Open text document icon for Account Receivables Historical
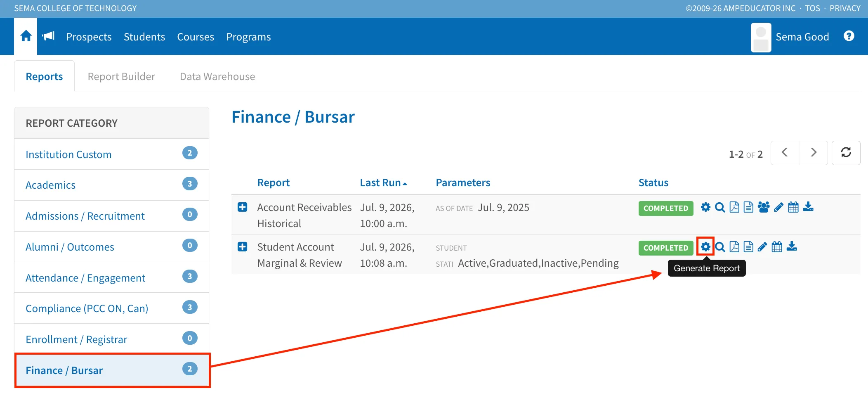868x398 pixels. click(x=748, y=207)
